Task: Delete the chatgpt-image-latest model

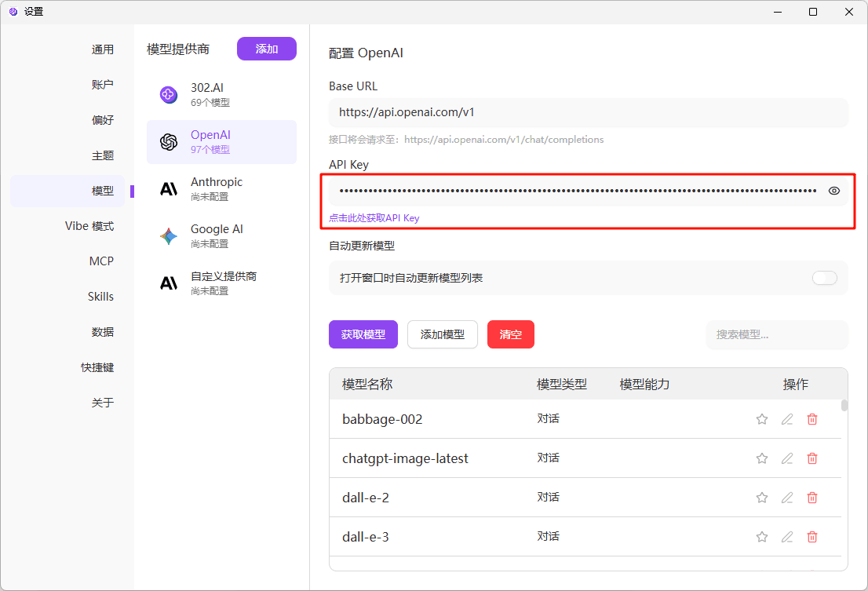Action: [x=812, y=458]
